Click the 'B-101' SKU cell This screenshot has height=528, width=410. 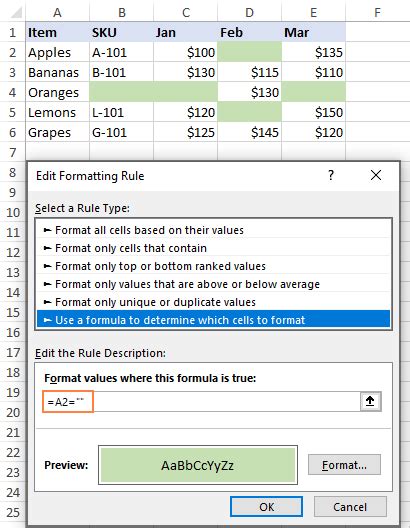tap(122, 72)
